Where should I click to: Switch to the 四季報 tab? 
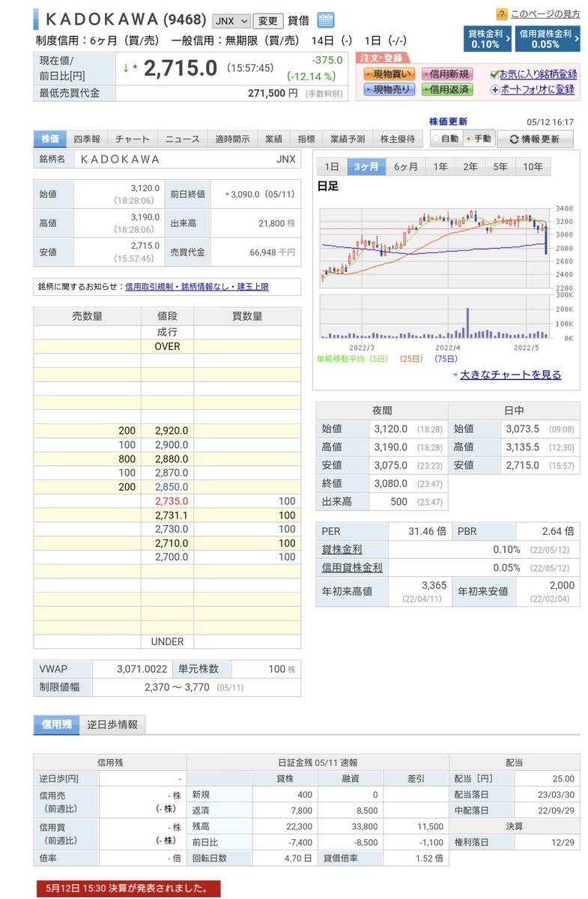(x=87, y=139)
